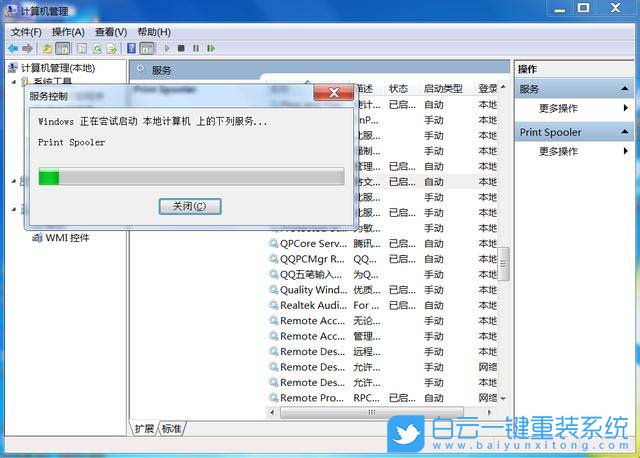Screen dimensions: 640x458
Task: Open the Properties toolbar icon
Action: (82, 49)
